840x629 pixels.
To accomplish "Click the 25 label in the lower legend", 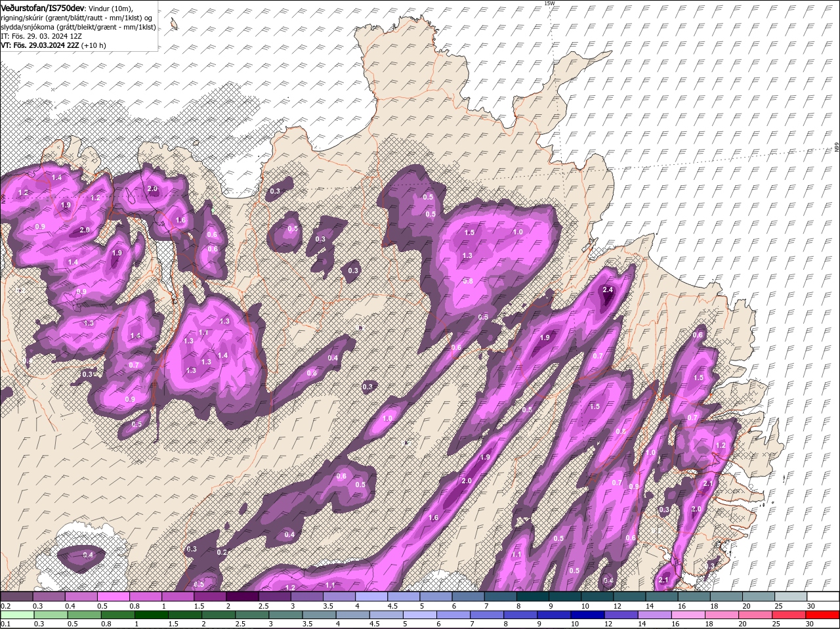I will click(x=776, y=624).
